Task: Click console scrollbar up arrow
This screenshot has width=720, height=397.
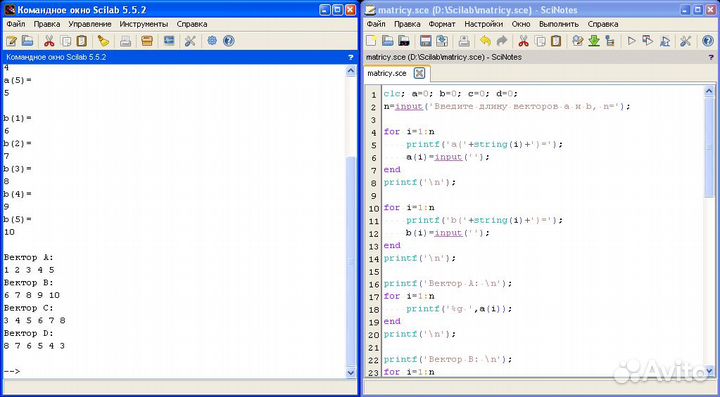Action: [351, 71]
